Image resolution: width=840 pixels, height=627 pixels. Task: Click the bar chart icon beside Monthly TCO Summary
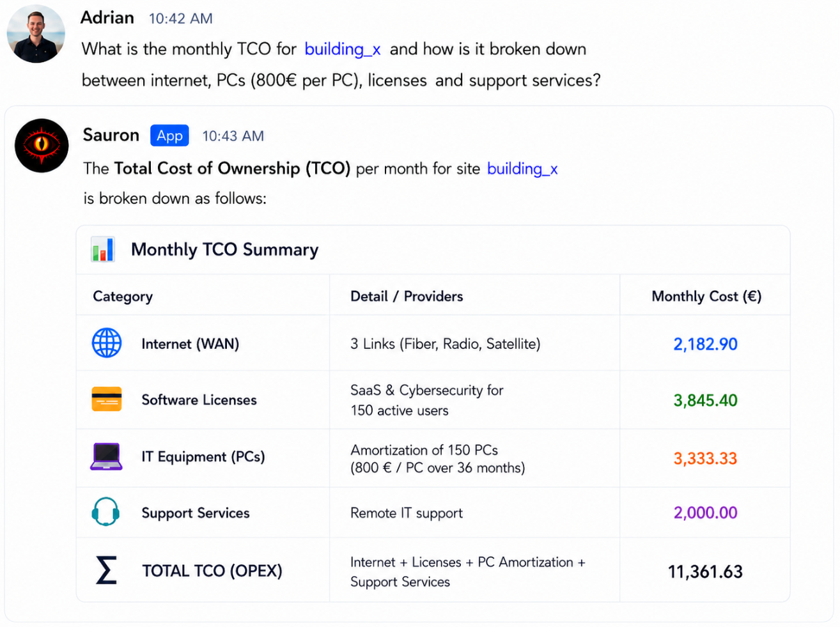point(102,249)
